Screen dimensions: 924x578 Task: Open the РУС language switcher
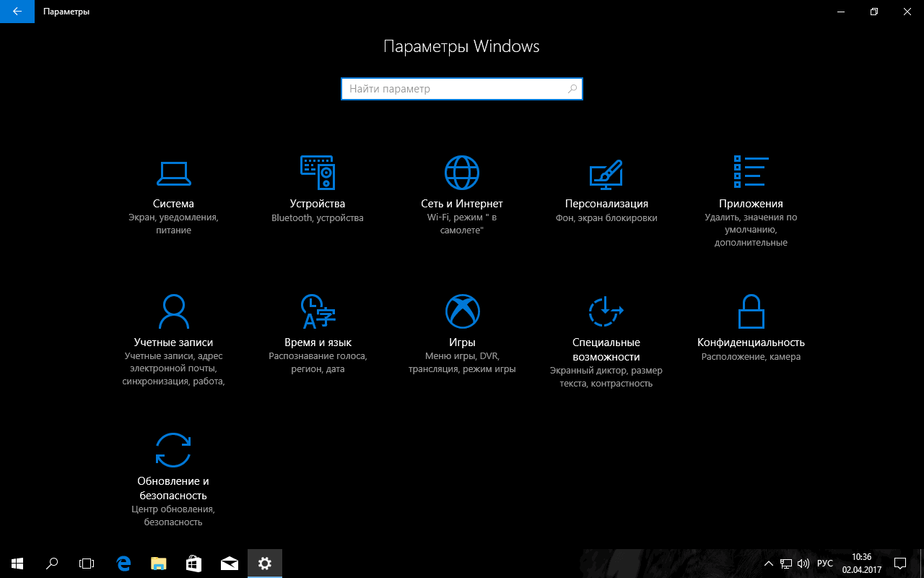(x=824, y=564)
